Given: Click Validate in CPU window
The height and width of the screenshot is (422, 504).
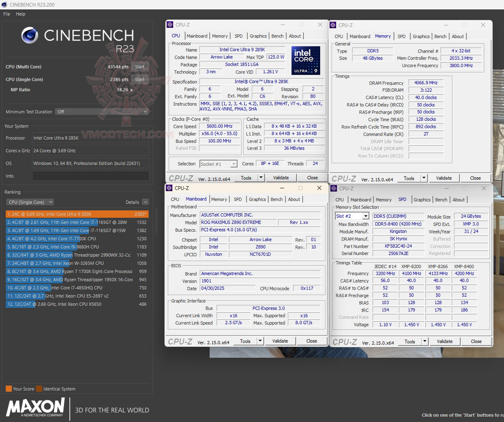Looking at the screenshot, I should click(281, 178).
